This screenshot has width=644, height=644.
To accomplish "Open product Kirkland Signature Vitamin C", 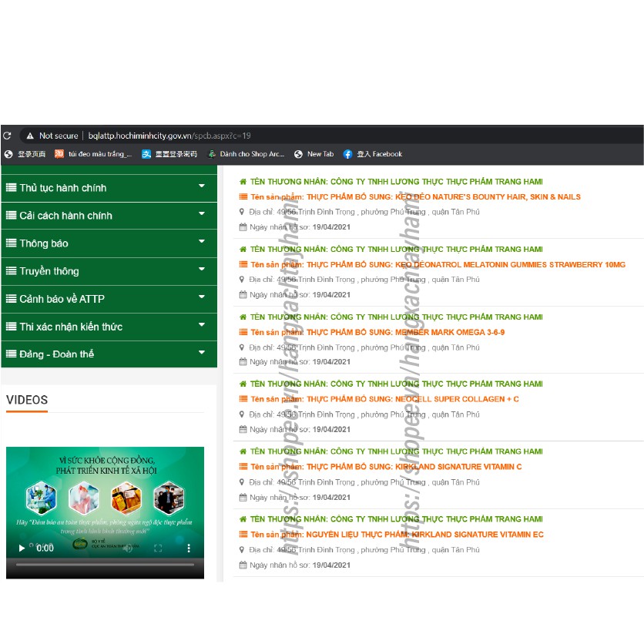I will point(386,467).
